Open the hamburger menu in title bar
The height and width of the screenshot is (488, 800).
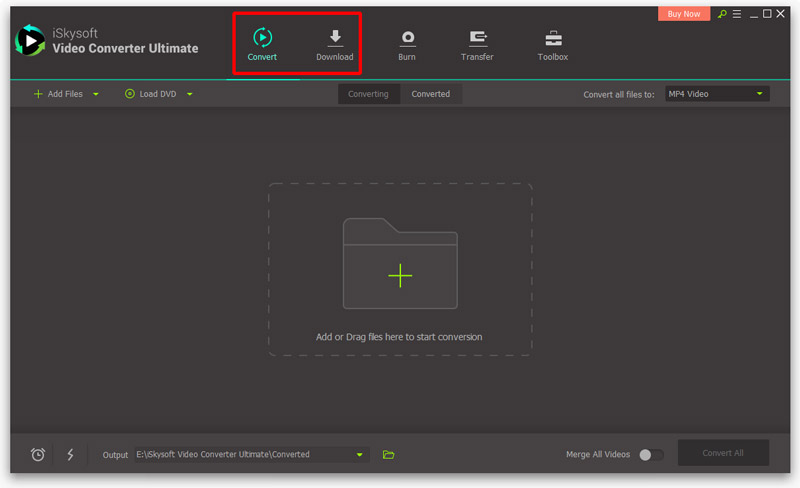[736, 14]
